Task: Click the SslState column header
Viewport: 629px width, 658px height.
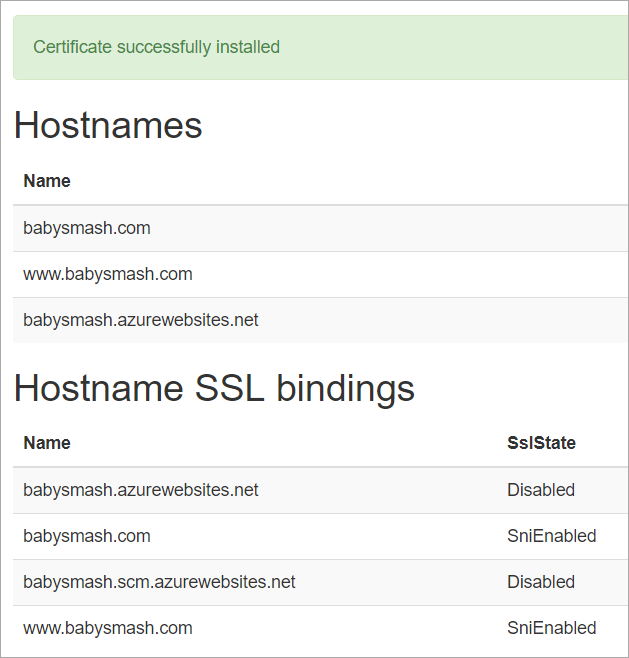Action: (x=541, y=443)
